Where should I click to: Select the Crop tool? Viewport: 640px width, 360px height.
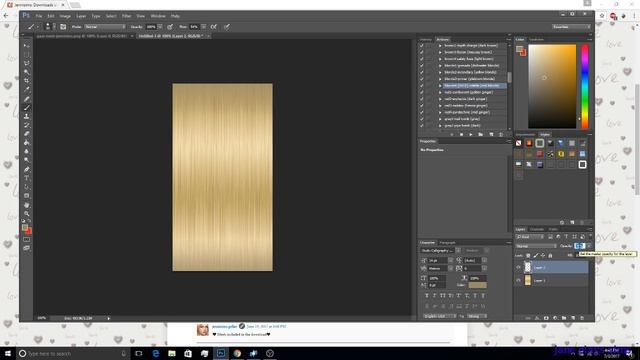click(27, 80)
